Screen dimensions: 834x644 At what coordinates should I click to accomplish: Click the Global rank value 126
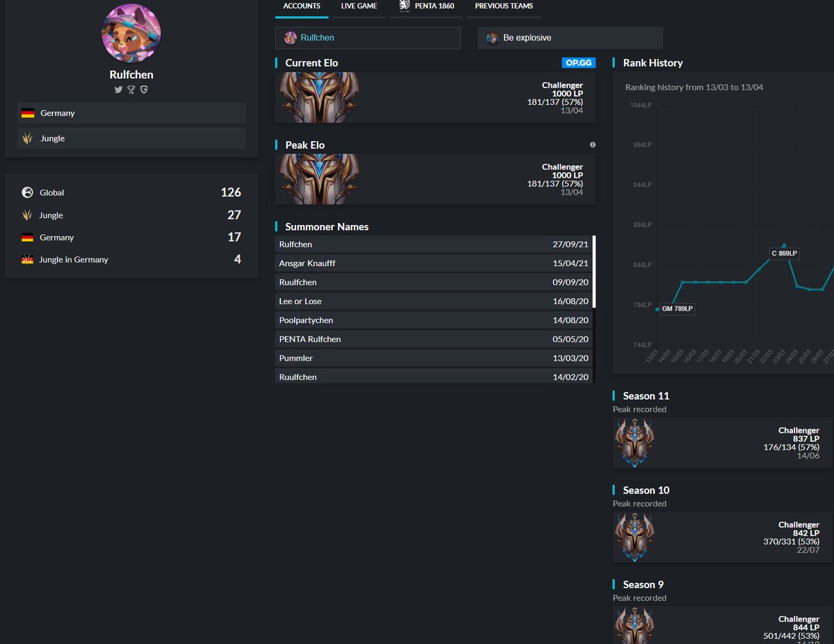click(231, 192)
